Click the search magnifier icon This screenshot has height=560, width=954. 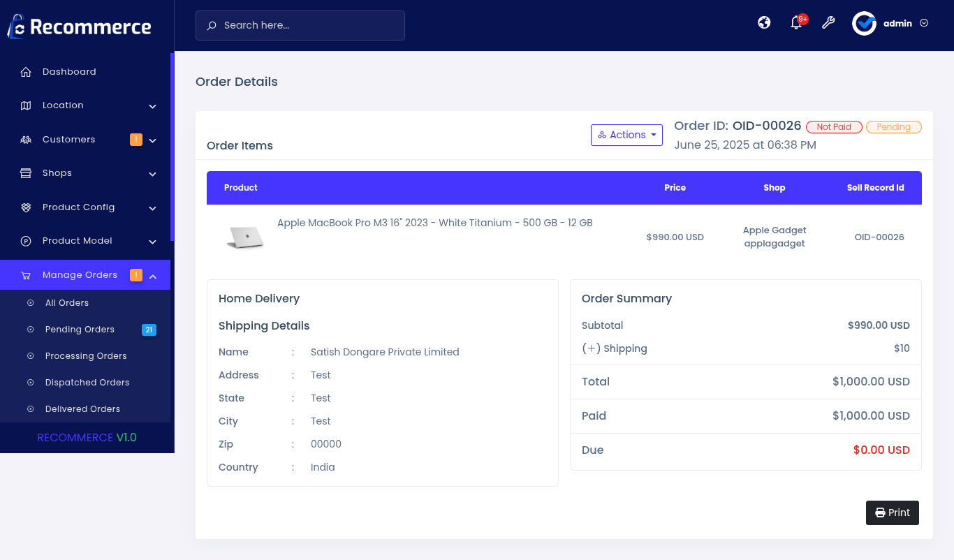pos(212,26)
